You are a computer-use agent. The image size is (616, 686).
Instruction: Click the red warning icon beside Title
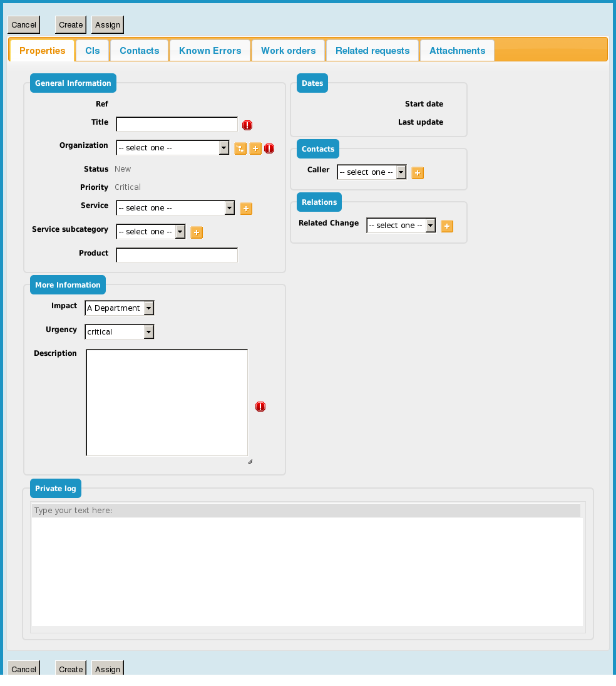(247, 125)
